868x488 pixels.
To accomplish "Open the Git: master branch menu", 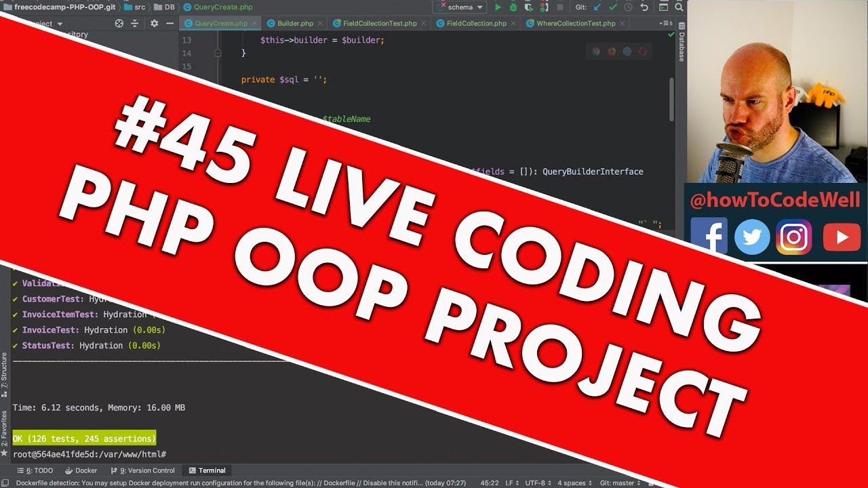I will click(x=620, y=483).
